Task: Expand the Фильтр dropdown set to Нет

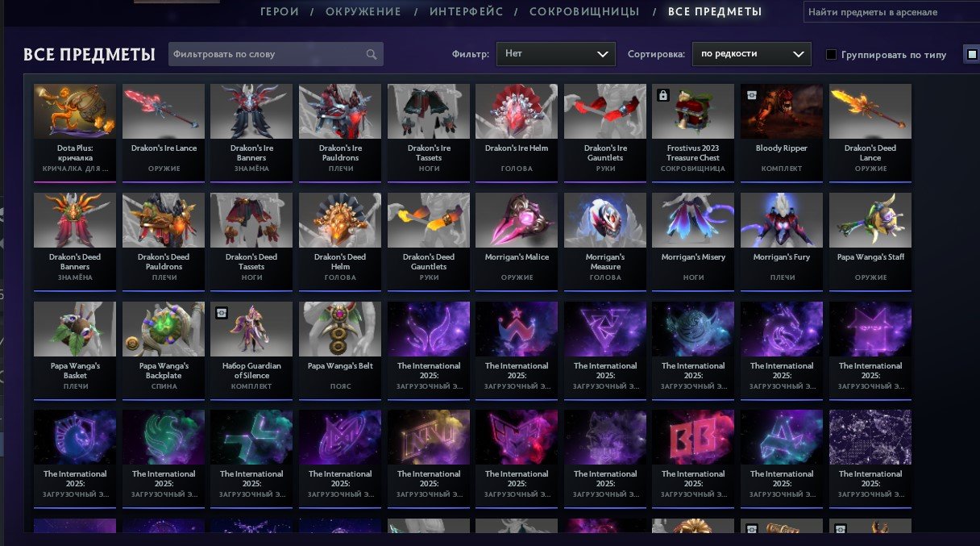Action: (x=556, y=54)
